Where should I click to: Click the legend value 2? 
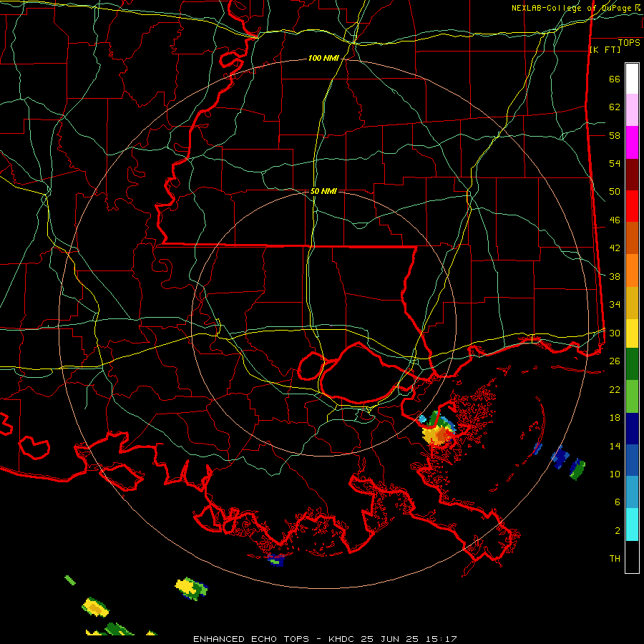(x=617, y=531)
